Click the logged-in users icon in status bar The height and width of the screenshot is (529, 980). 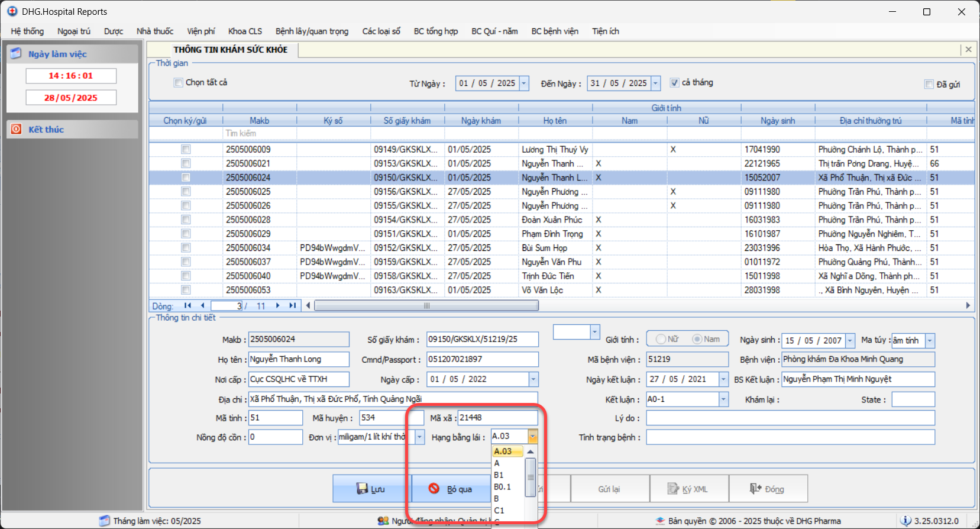click(383, 521)
